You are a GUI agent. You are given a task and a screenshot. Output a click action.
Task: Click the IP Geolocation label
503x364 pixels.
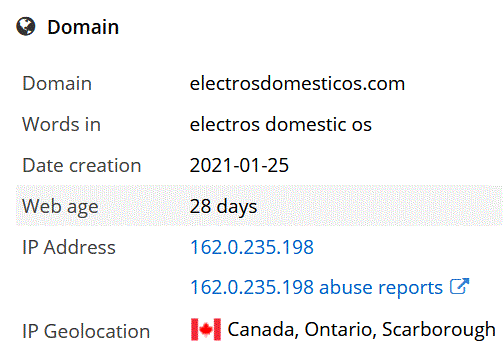[86, 331]
